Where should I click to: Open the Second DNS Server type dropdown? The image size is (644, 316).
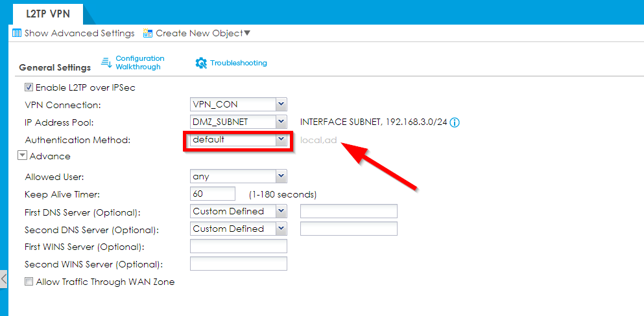point(280,229)
